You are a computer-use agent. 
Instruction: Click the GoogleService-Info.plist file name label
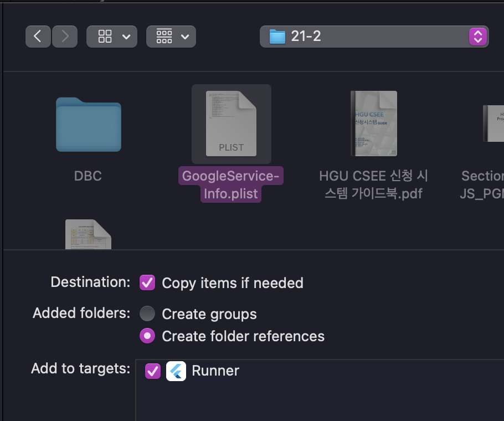pyautogui.click(x=232, y=185)
